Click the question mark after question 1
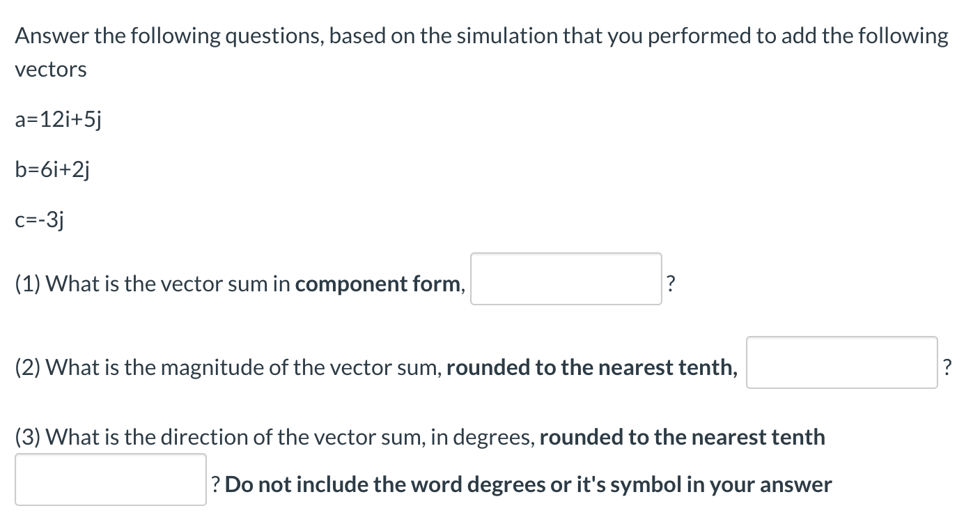 pyautogui.click(x=670, y=283)
